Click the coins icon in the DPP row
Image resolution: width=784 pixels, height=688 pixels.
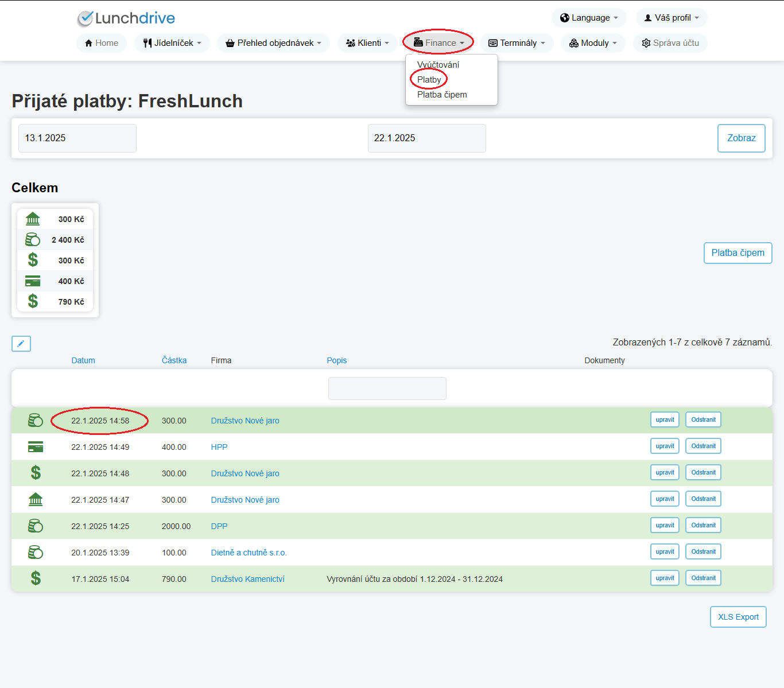point(36,526)
